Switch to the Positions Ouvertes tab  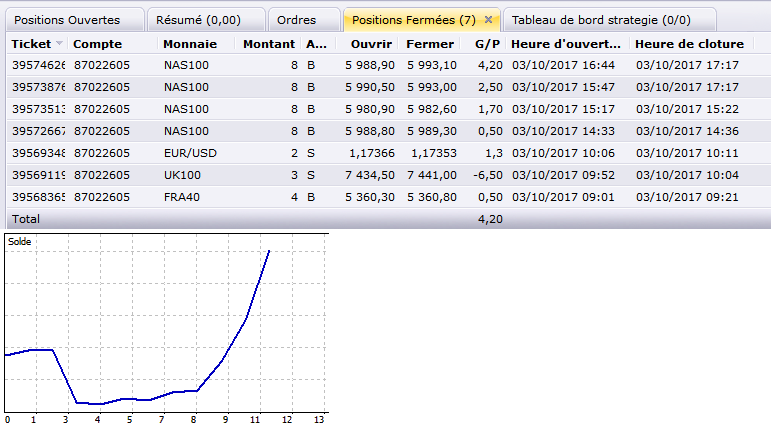(x=75, y=20)
